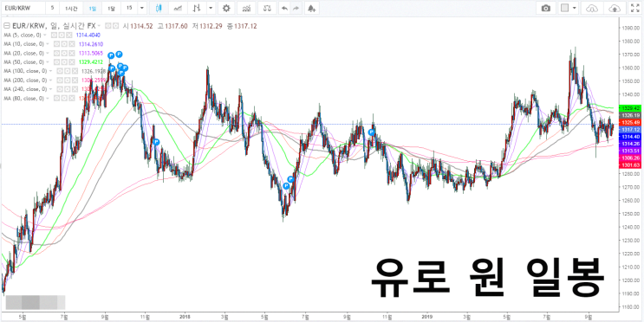644x322 pixels.
Task: Create an alert with bell icon
Action: tap(312, 8)
